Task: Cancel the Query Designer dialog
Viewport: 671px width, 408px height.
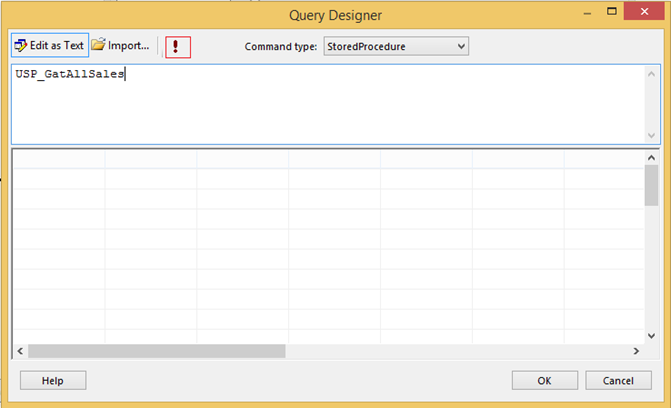Action: tap(618, 380)
